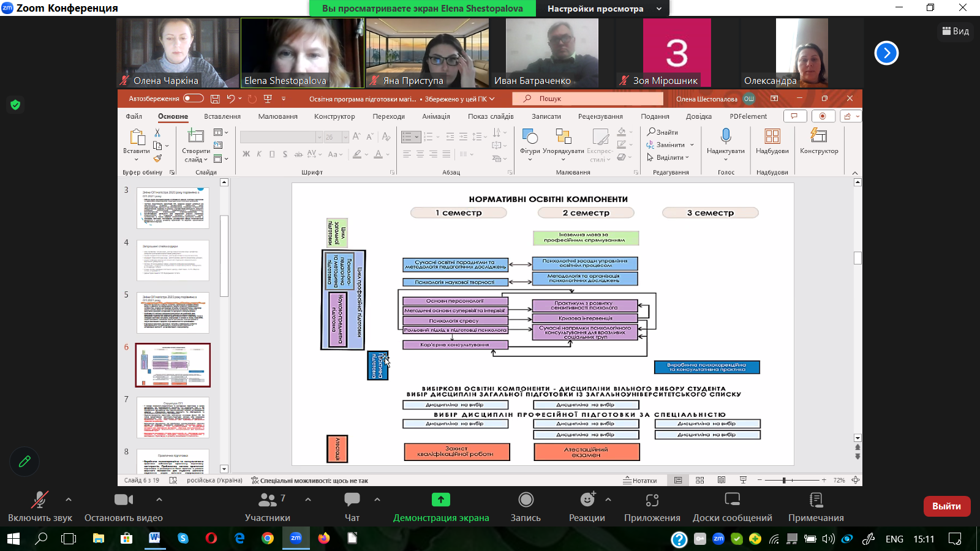Click fit slide to window icon
The width and height of the screenshot is (980, 551).
856,481
